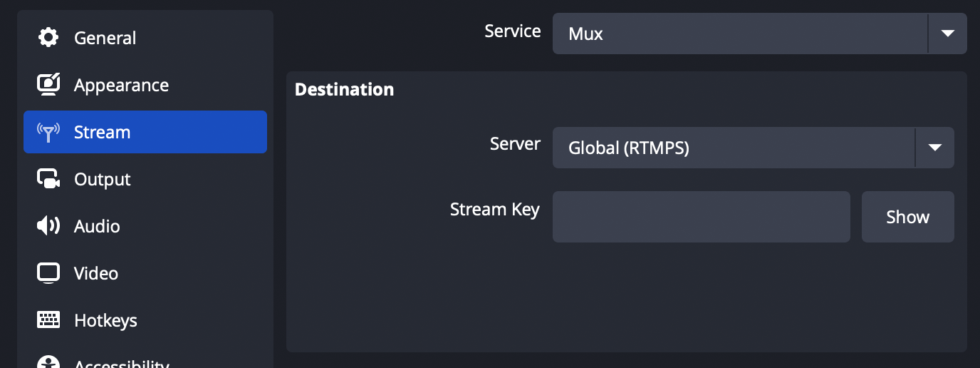Select the Hotkeys settings label
Viewport: 980px width, 368px height.
[105, 320]
